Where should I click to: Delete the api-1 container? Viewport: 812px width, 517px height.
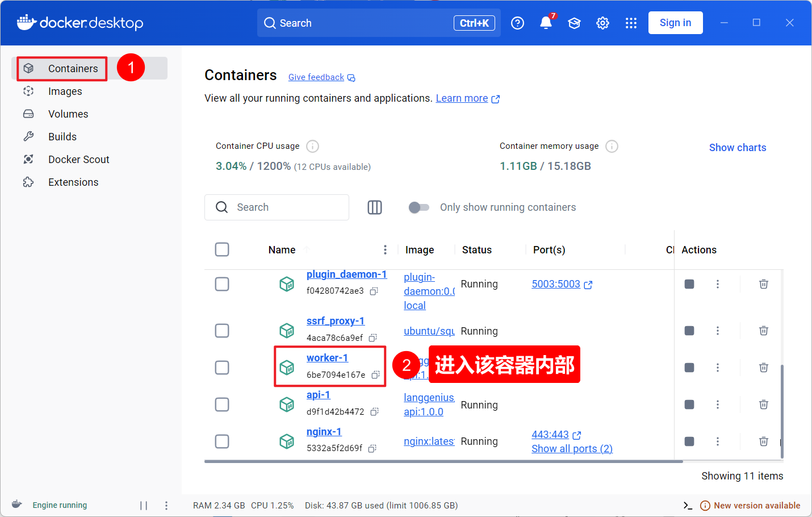[x=764, y=405]
